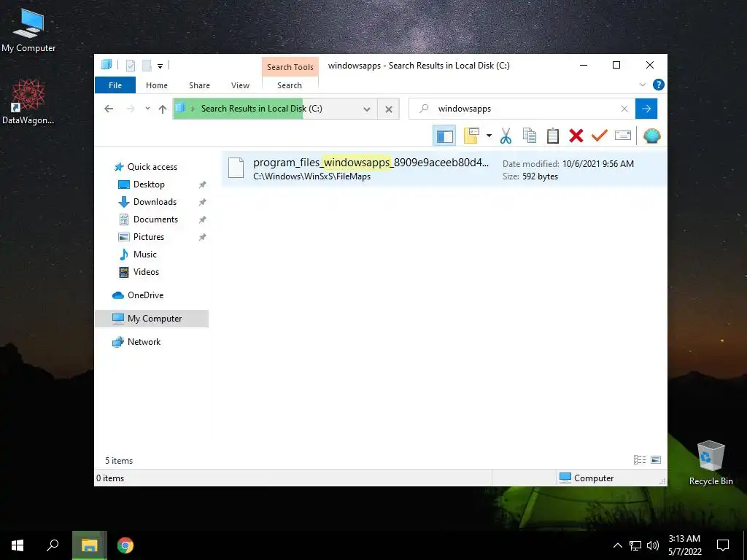Expand the ribbon using the chevron
The height and width of the screenshot is (560, 747).
click(x=642, y=85)
